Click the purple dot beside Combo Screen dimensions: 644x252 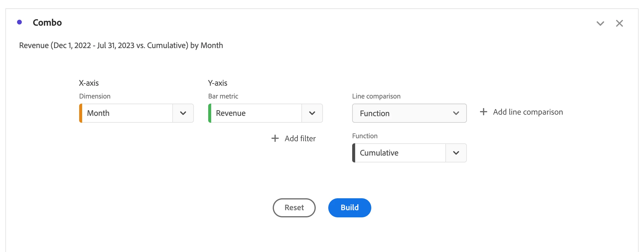pyautogui.click(x=20, y=22)
